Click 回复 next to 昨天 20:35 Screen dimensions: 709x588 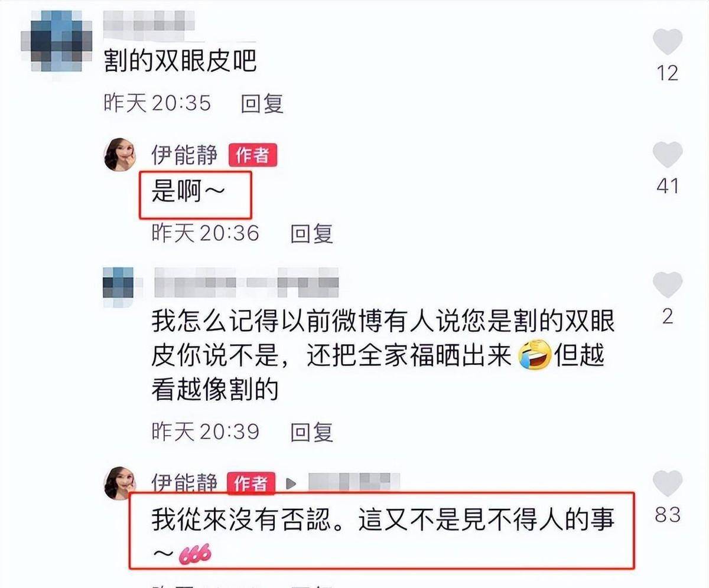[x=262, y=103]
